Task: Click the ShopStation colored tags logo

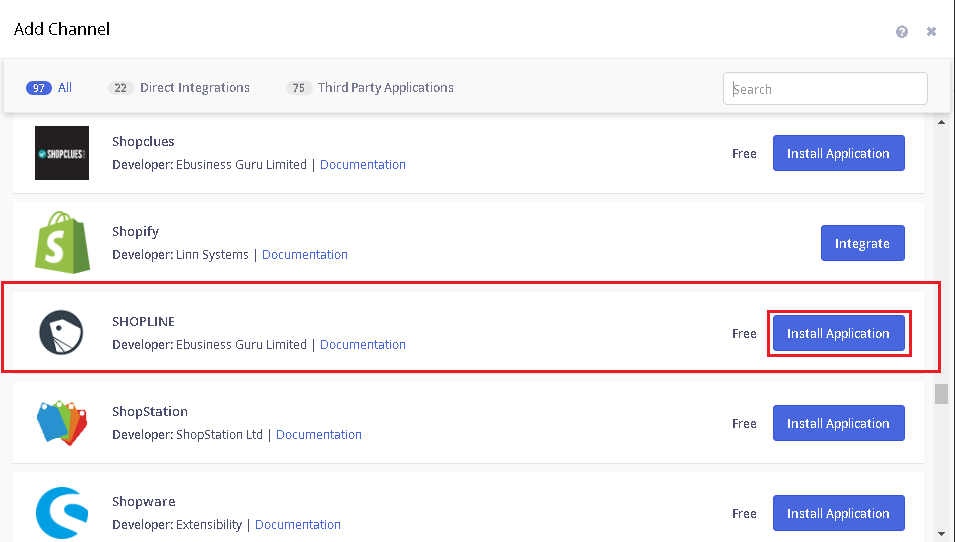Action: tap(62, 423)
